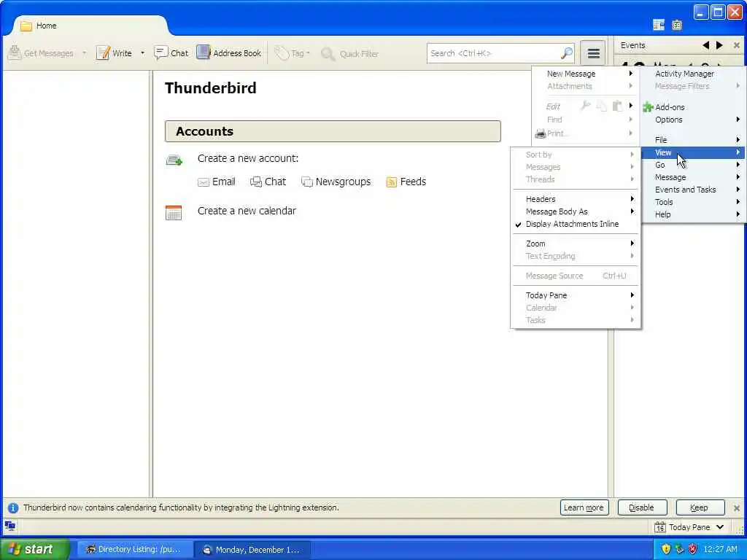Open the Calendar tab icon in the title bar
The width and height of the screenshot is (747, 560).
pos(659,25)
